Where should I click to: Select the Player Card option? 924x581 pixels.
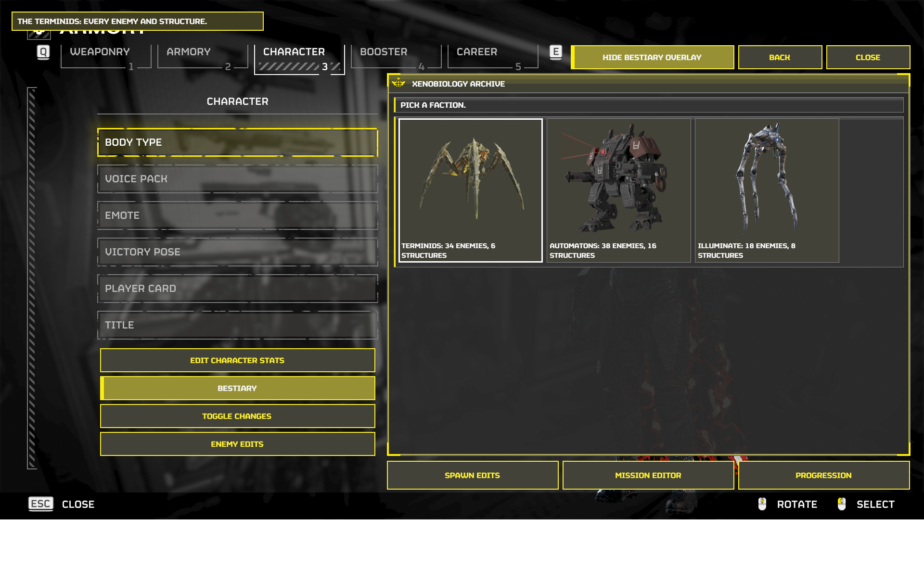[x=238, y=289]
